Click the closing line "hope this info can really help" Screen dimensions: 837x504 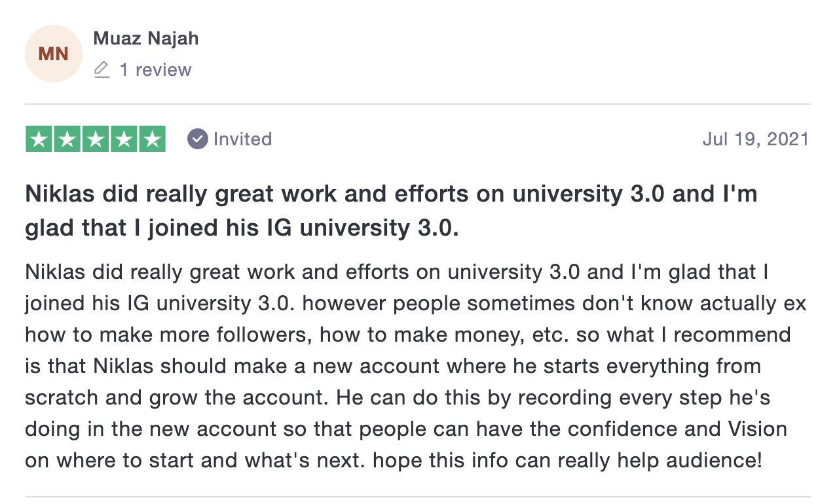(x=394, y=461)
